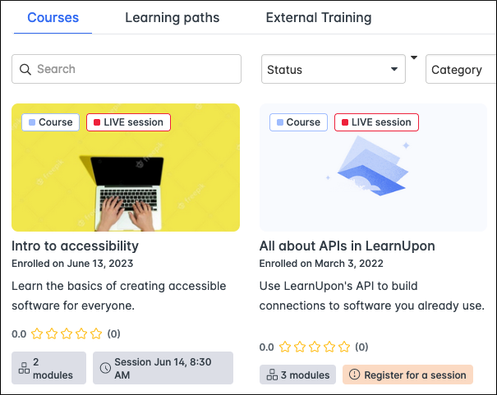Click the (0) review count on All about APIs
497x395 pixels.
362,347
